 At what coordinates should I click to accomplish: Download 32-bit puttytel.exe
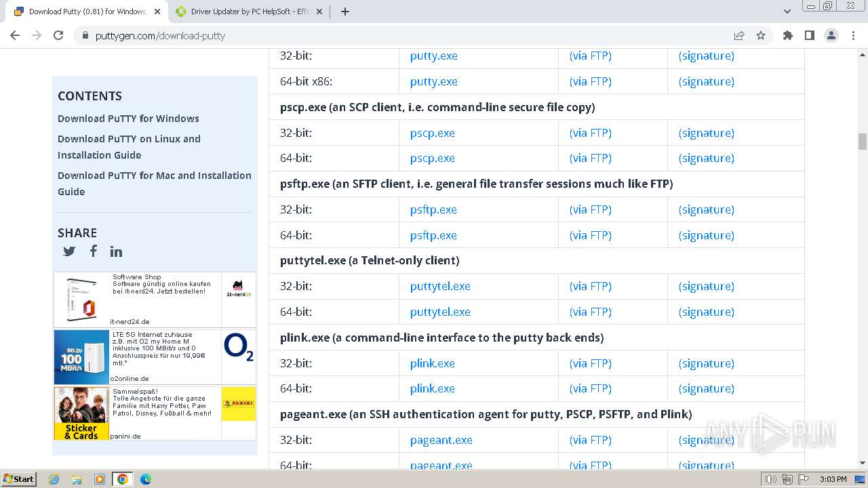click(440, 286)
